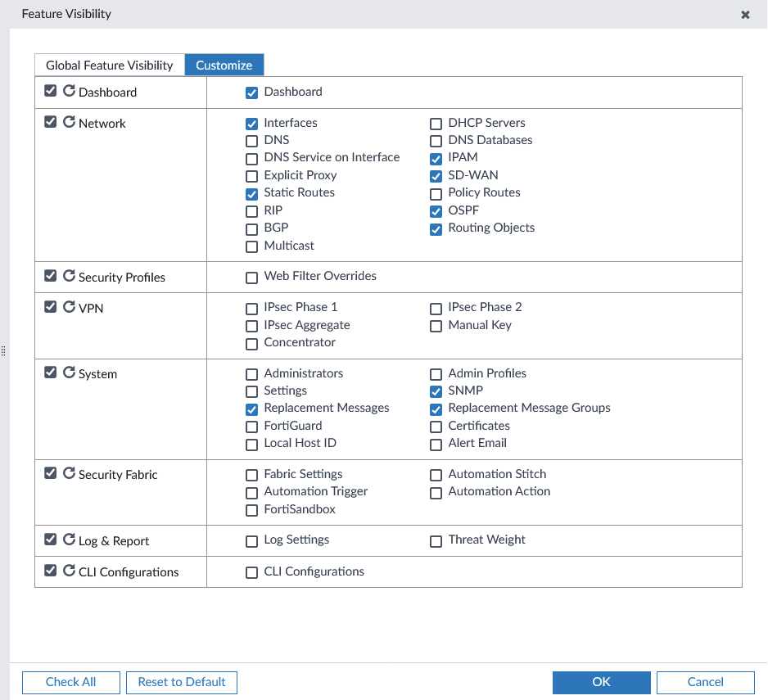Enable the Automation Stitch checkbox

coord(436,475)
